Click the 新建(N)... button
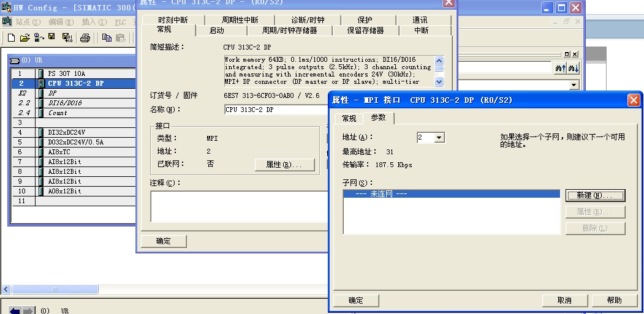This screenshot has width=644, height=314. tap(595, 195)
